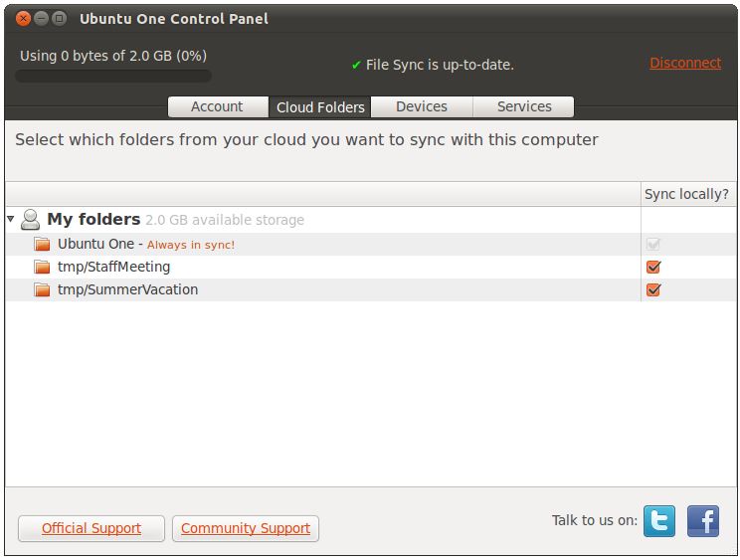Select the Ubuntu One folder row
Image resolution: width=740 pixels, height=560 pixels.
pyautogui.click(x=370, y=244)
